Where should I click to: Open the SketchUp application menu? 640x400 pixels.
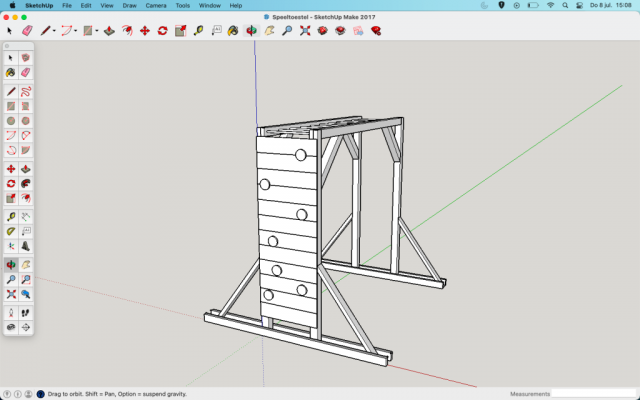[39, 6]
